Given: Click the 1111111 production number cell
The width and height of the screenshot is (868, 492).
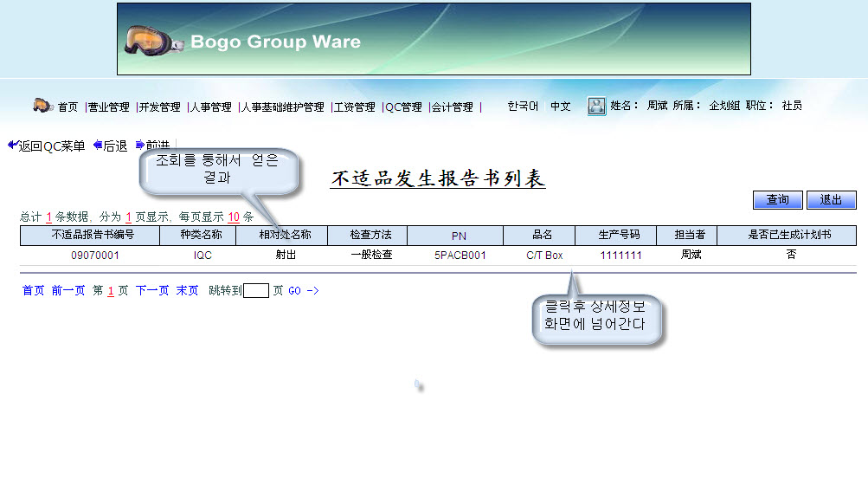Looking at the screenshot, I should pos(621,256).
